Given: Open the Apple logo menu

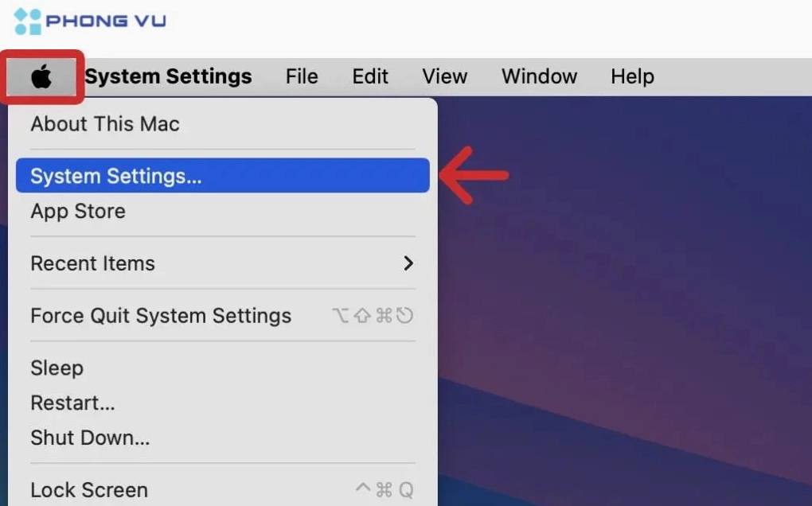Looking at the screenshot, I should tap(42, 77).
